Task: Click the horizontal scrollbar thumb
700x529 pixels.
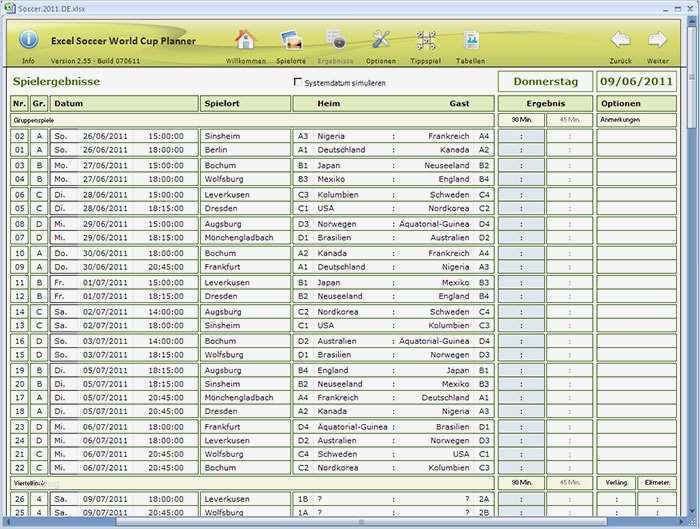Action: coord(362,522)
